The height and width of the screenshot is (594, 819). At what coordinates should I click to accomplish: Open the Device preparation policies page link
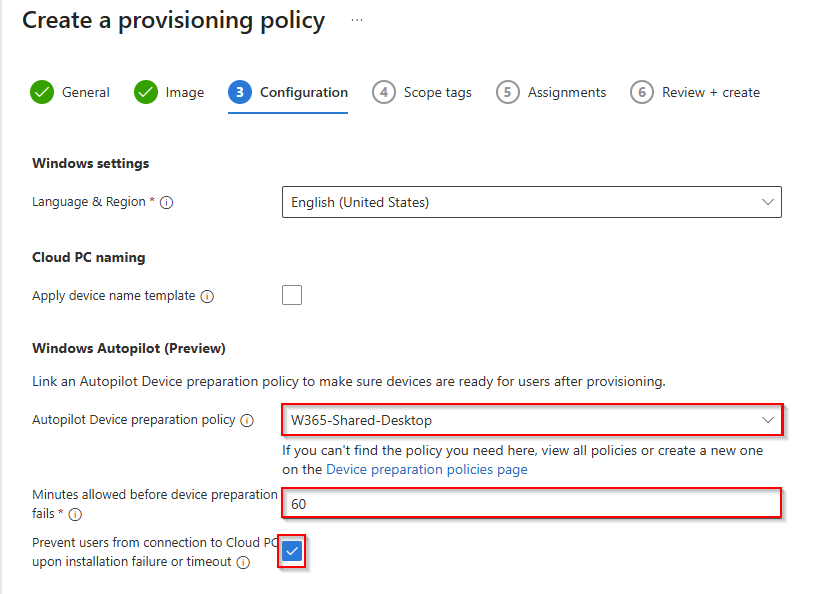point(427,469)
